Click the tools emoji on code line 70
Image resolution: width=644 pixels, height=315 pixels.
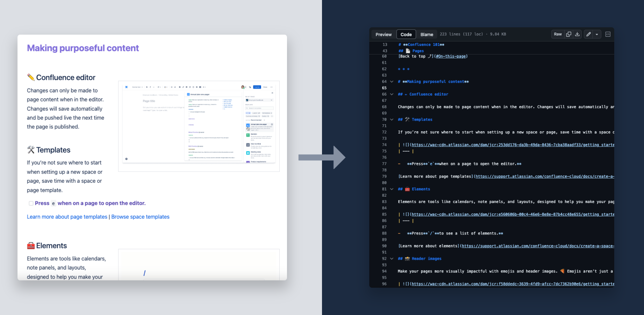(407, 119)
